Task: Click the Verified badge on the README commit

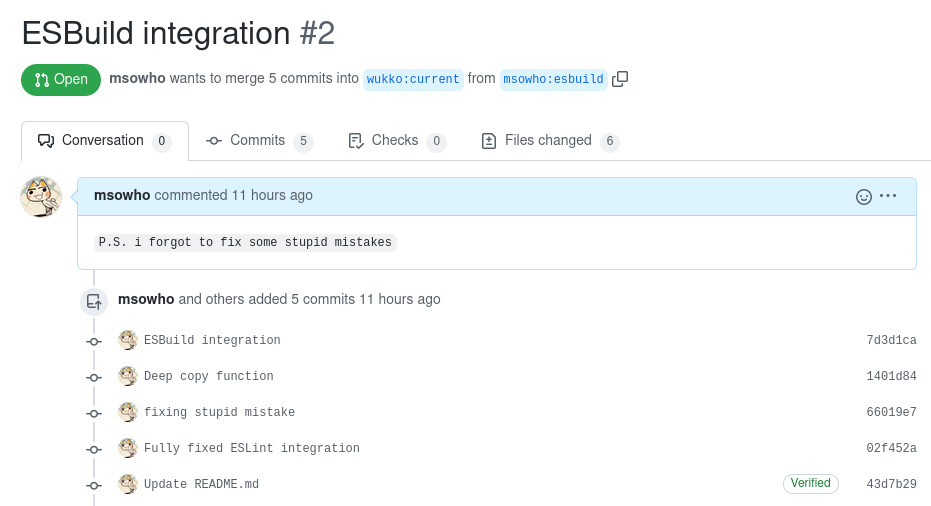Action: [x=810, y=484]
